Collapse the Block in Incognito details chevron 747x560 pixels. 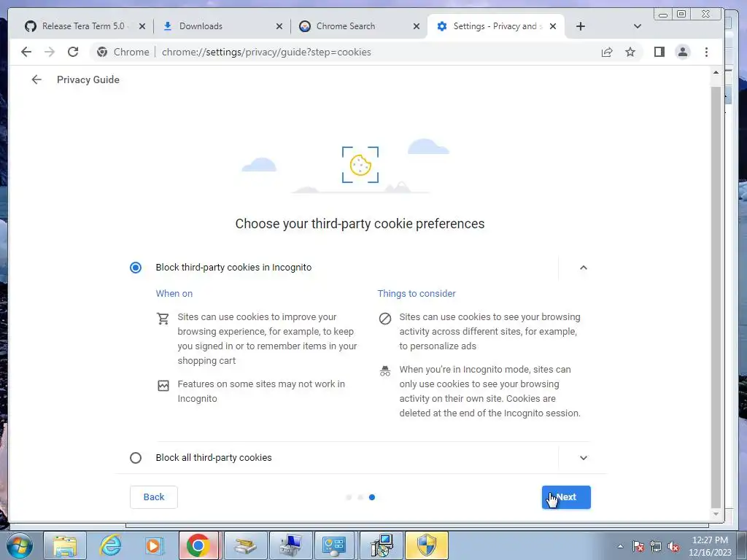583,268
